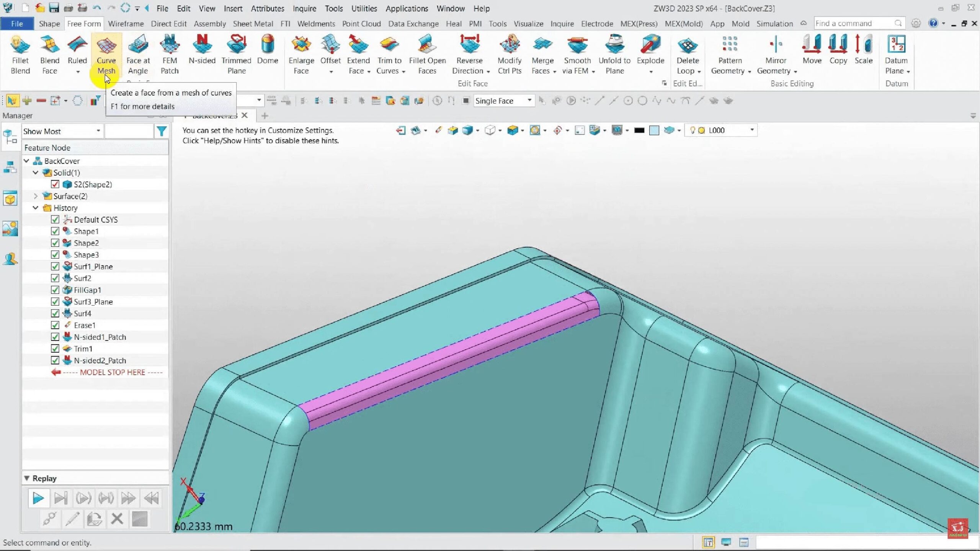The width and height of the screenshot is (980, 551).
Task: Switch to the Wireframe ribbon tab
Action: pos(126,24)
